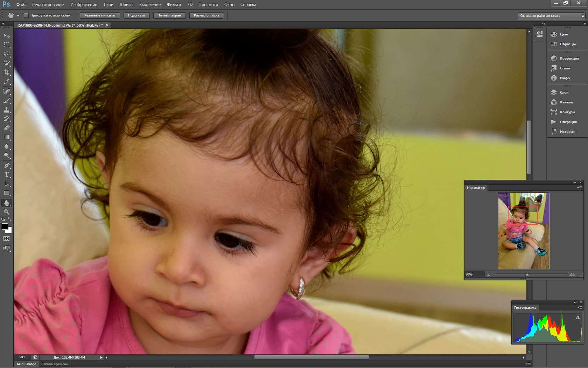Select the Clone Stamp tool

click(x=7, y=110)
